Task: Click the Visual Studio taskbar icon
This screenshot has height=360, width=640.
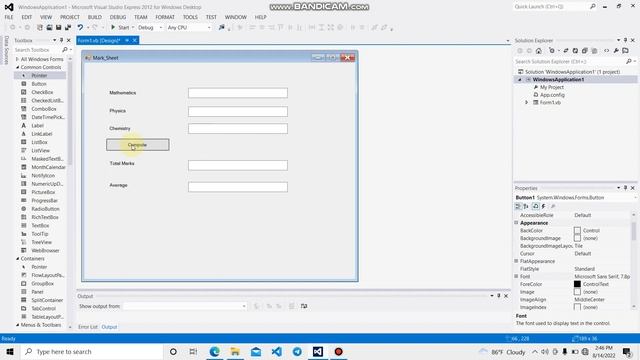Action: tap(318, 351)
